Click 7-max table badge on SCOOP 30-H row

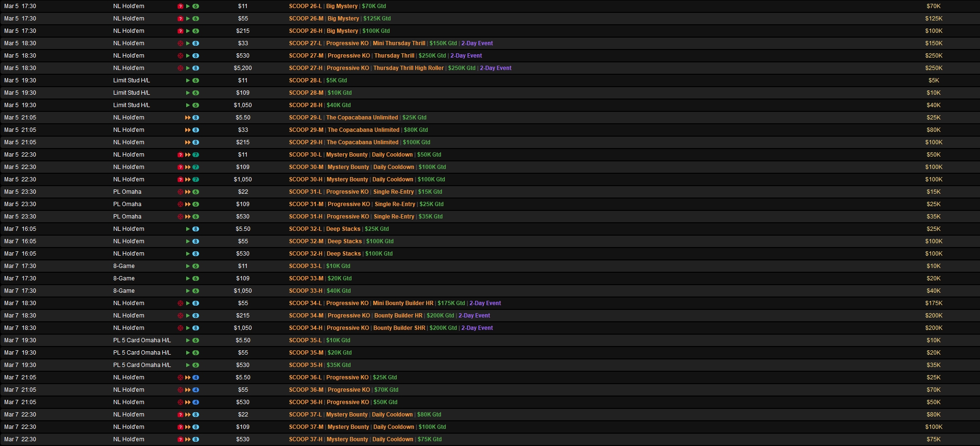pyautogui.click(x=196, y=179)
